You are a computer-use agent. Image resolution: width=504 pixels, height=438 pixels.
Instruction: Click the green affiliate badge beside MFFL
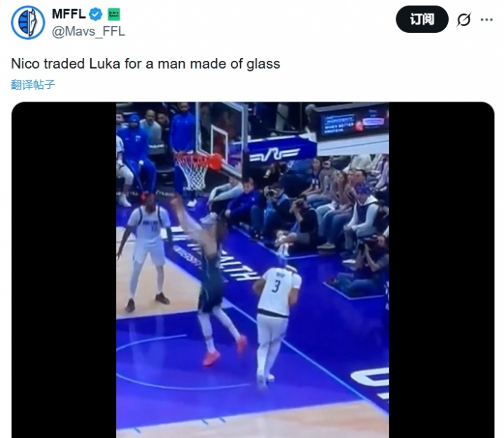(x=114, y=14)
